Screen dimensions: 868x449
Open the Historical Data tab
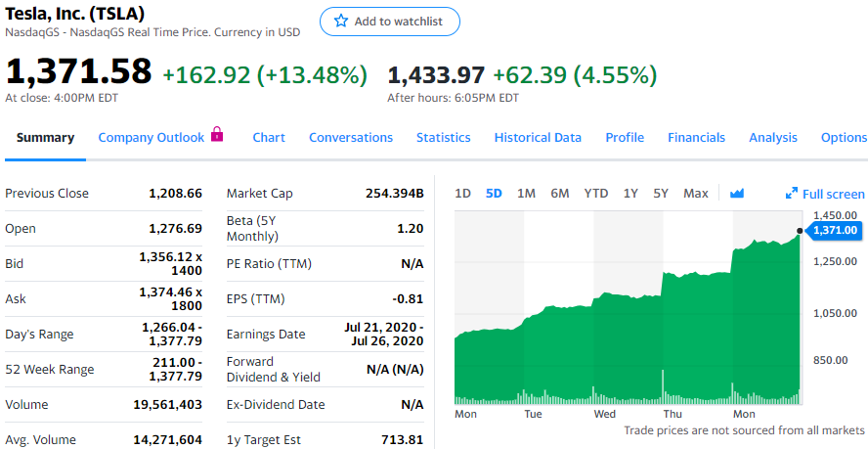[538, 138]
